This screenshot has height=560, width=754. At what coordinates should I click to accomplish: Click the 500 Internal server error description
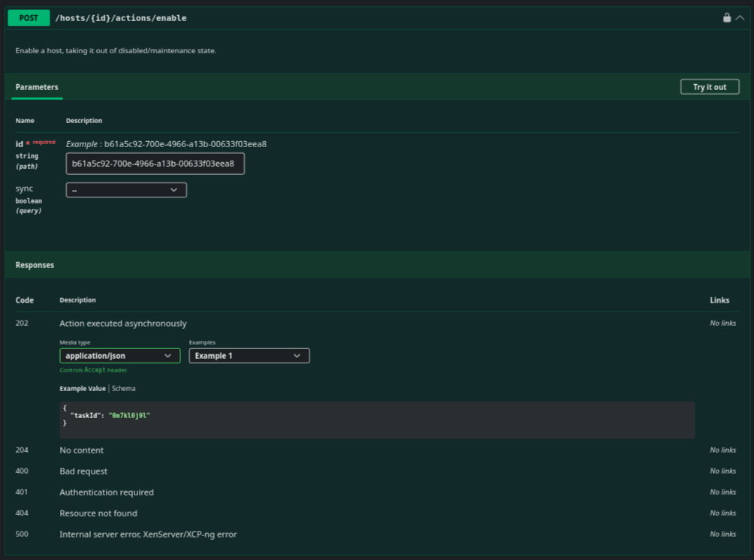click(x=148, y=534)
